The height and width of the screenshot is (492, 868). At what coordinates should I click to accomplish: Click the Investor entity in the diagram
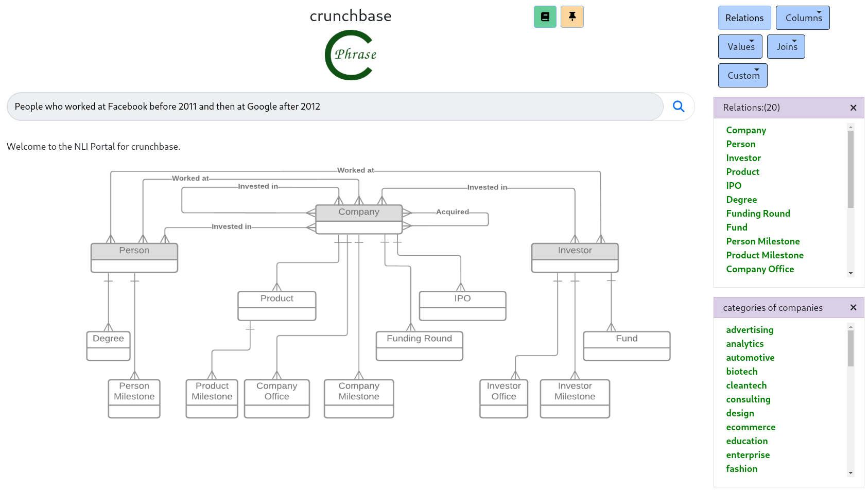575,250
